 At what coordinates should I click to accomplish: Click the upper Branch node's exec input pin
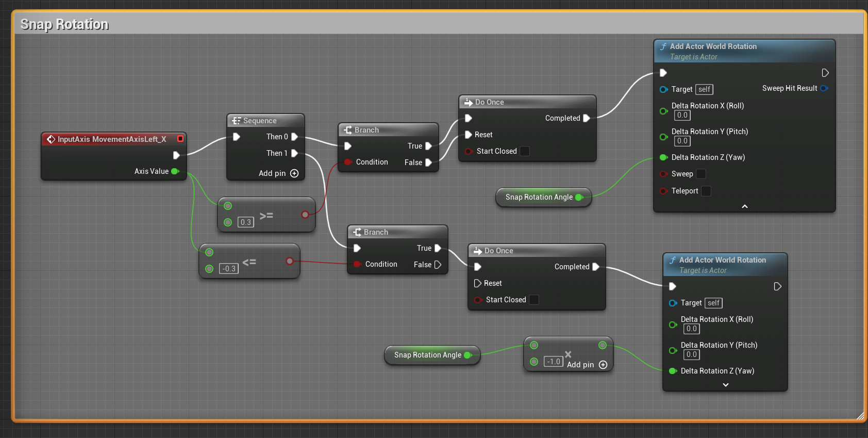click(348, 146)
